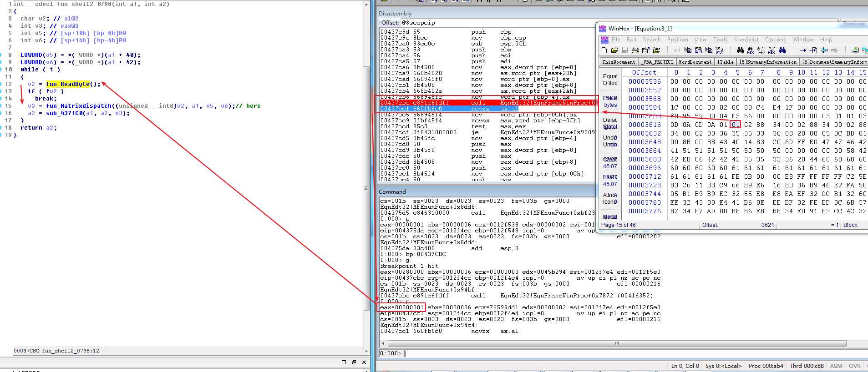
Task: Open the Position menu in WinHex
Action: (678, 40)
